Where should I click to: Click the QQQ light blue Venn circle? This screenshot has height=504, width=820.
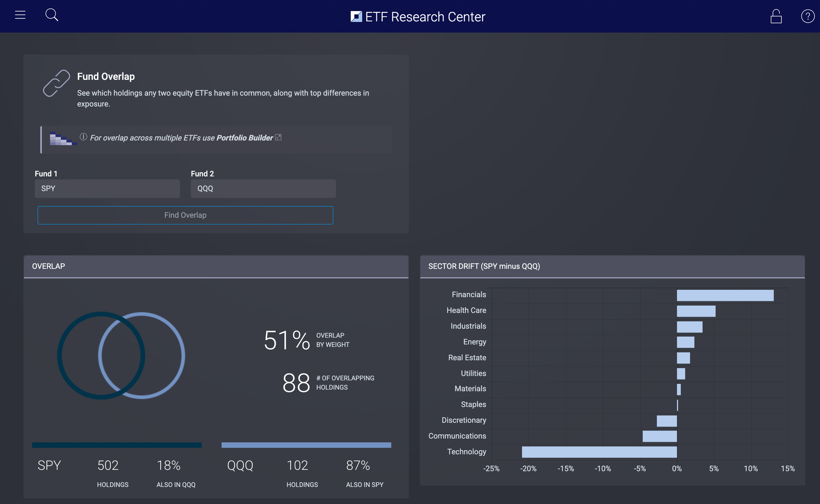(183, 355)
